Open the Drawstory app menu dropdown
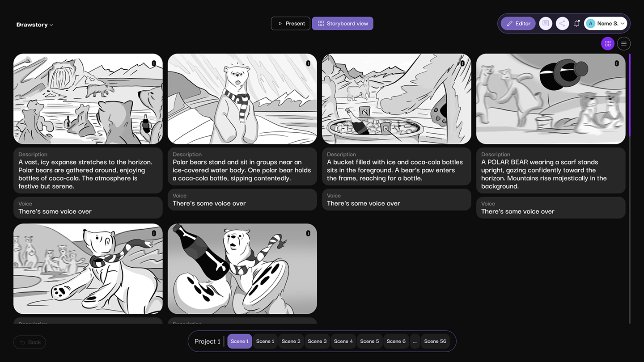The image size is (644, 362). pyautogui.click(x=35, y=25)
